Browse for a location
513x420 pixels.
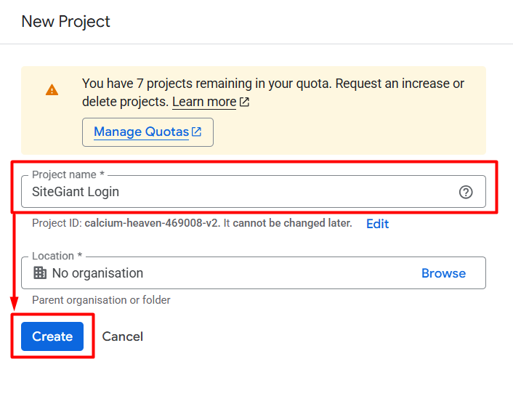point(443,273)
